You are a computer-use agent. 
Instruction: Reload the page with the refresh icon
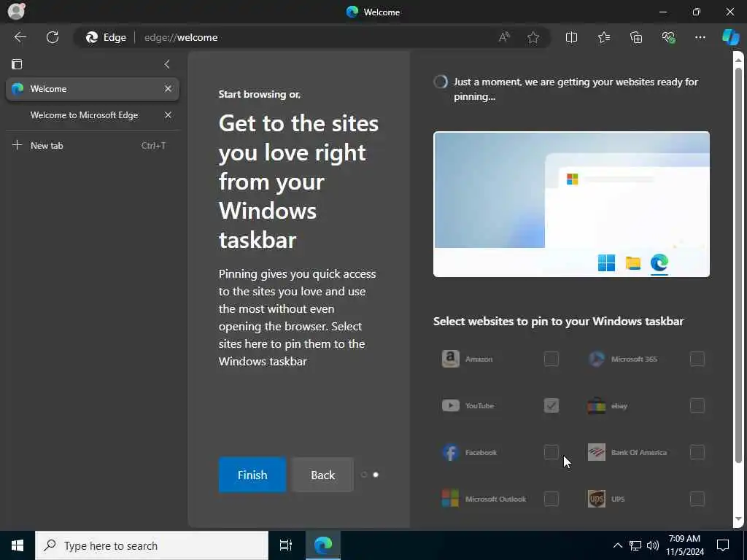coord(53,37)
